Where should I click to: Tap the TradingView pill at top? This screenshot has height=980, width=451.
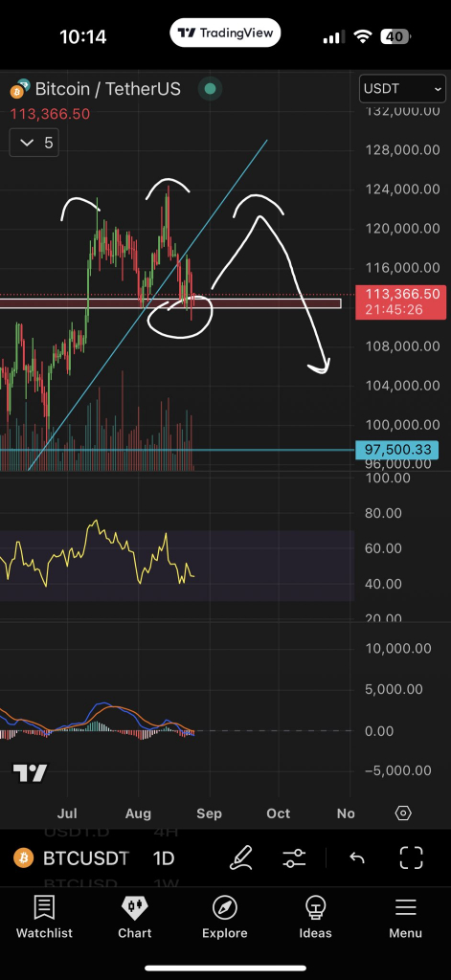(225, 33)
